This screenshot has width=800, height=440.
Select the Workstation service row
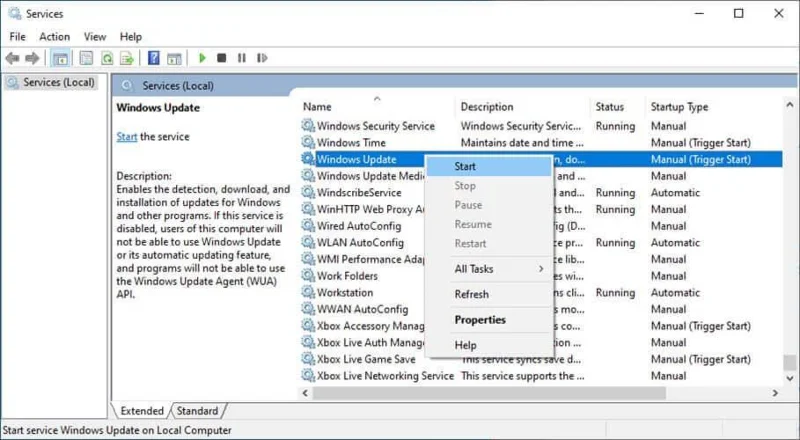point(541,293)
